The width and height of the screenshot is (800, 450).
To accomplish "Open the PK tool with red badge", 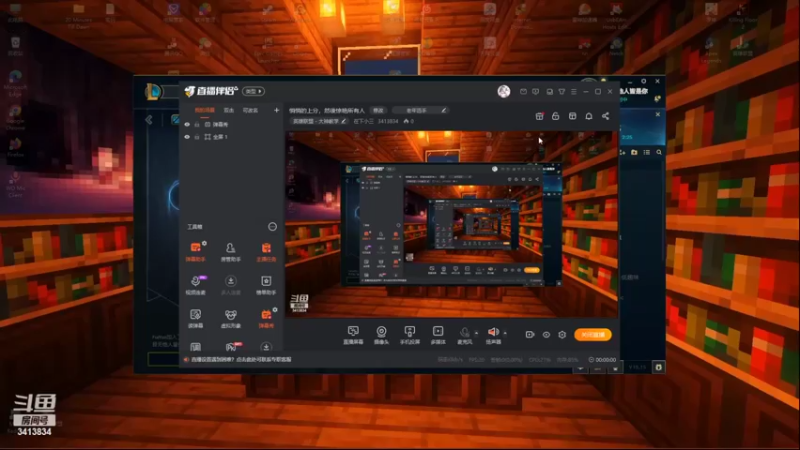I will [231, 347].
